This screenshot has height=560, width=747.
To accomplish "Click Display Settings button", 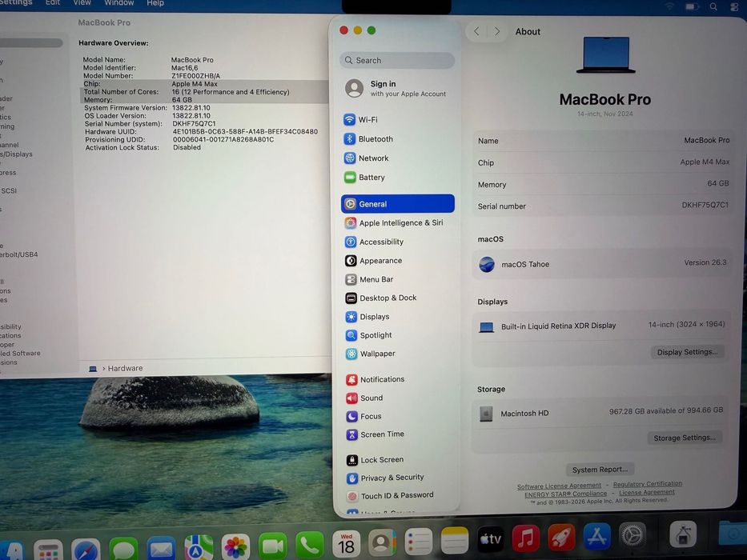I will click(687, 352).
